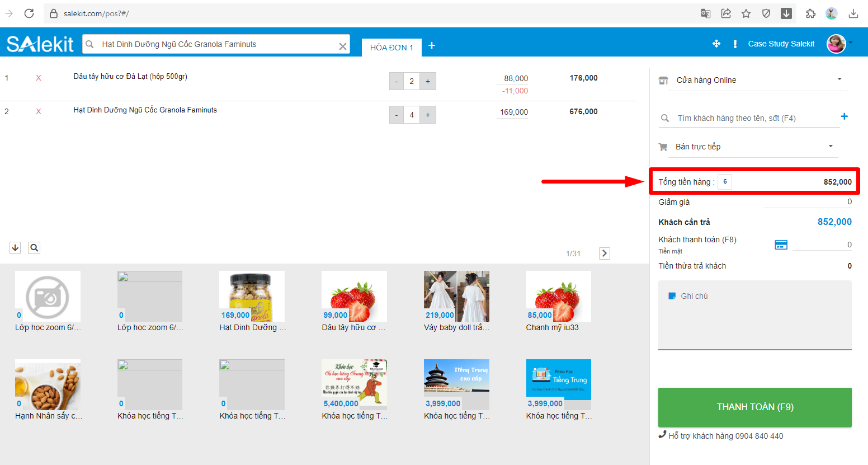
Task: Select the Váy baby doll product thumbnail
Action: click(456, 297)
